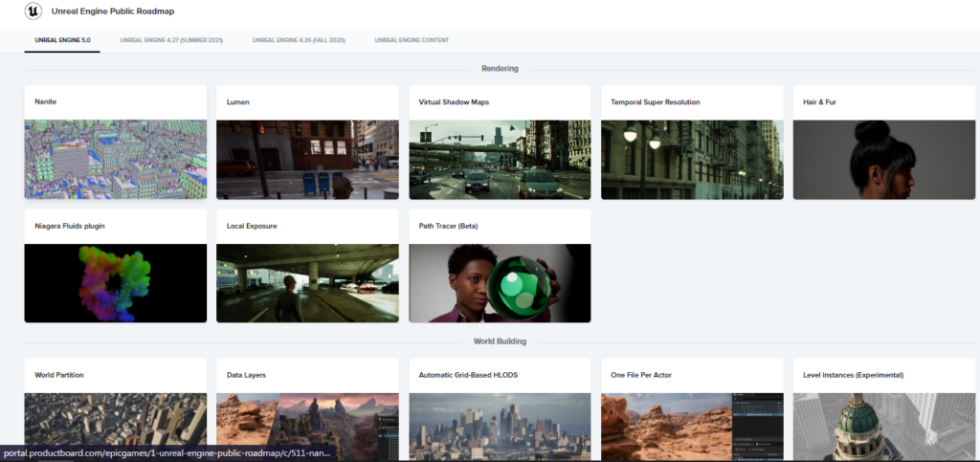The image size is (980, 462).
Task: Click the Temporal Super Resolution street lamp thumbnail
Action: click(692, 160)
